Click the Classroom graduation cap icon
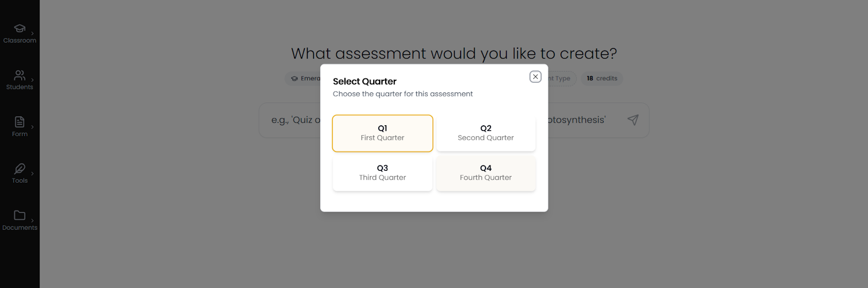Image resolution: width=868 pixels, height=288 pixels. (20, 28)
